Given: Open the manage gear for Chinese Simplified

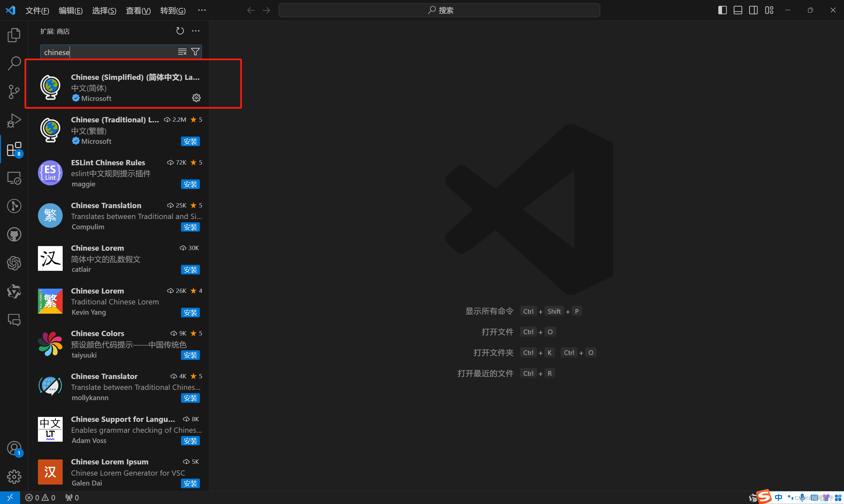Looking at the screenshot, I should 196,98.
